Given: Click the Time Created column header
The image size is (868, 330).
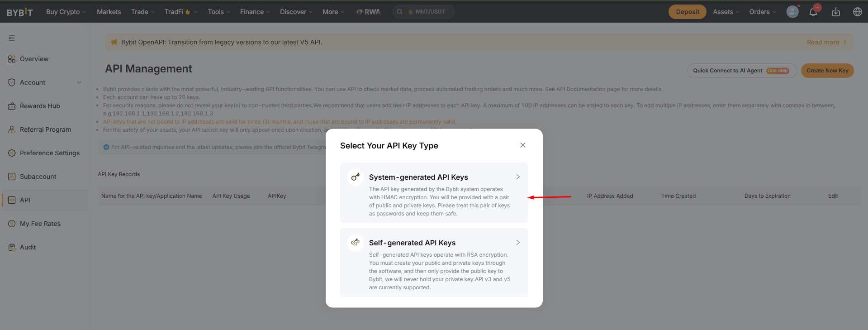Looking at the screenshot, I should [x=678, y=196].
